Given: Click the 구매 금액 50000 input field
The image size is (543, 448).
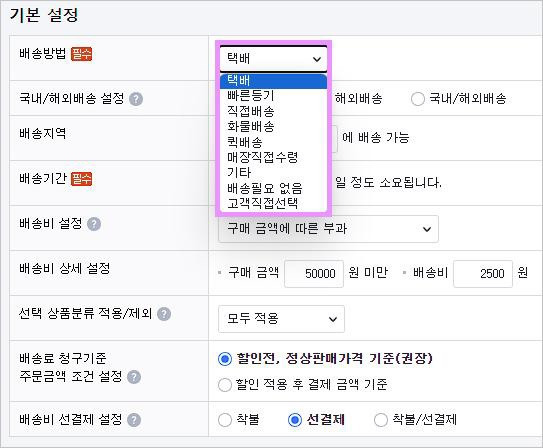Looking at the screenshot, I should pos(314,274).
